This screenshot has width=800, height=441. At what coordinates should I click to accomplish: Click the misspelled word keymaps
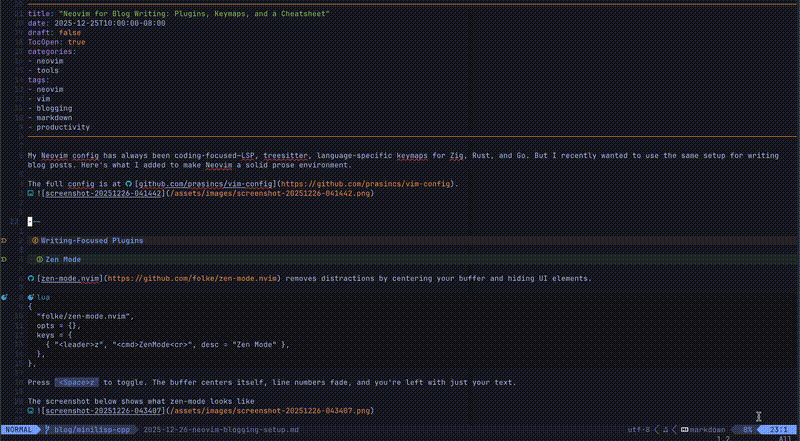coord(412,156)
